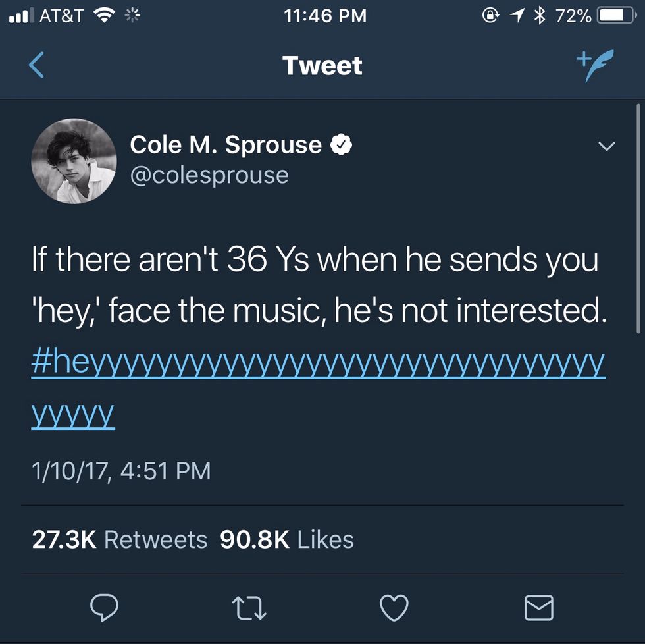Screen dimensions: 645x644
Task: Reply to the tweet with the speech bubble
Action: coord(104,607)
